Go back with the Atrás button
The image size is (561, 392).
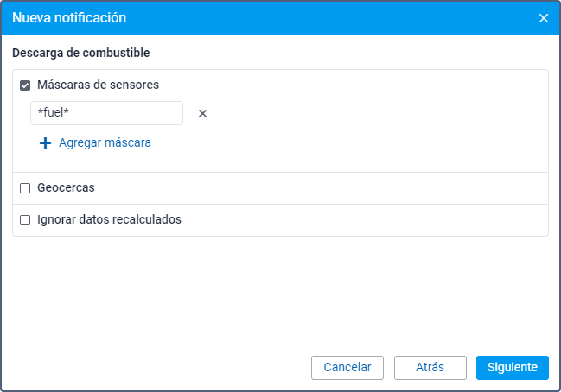coord(430,368)
